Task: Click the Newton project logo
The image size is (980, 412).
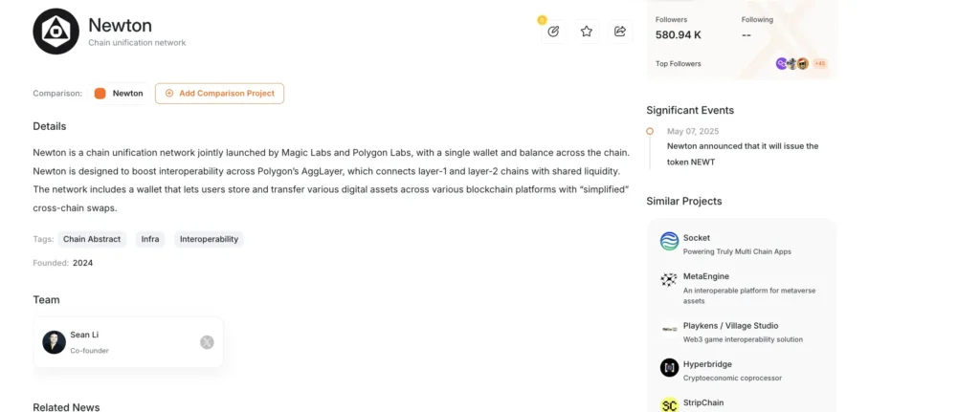Action: [x=56, y=32]
